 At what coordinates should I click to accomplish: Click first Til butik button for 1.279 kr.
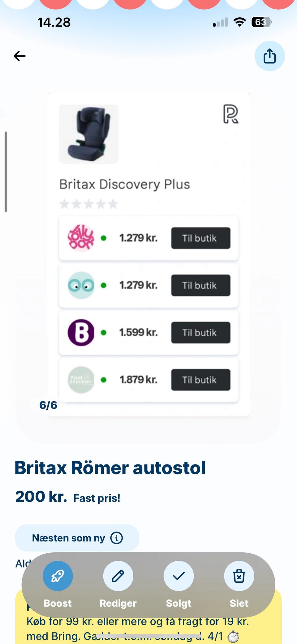pos(200,238)
